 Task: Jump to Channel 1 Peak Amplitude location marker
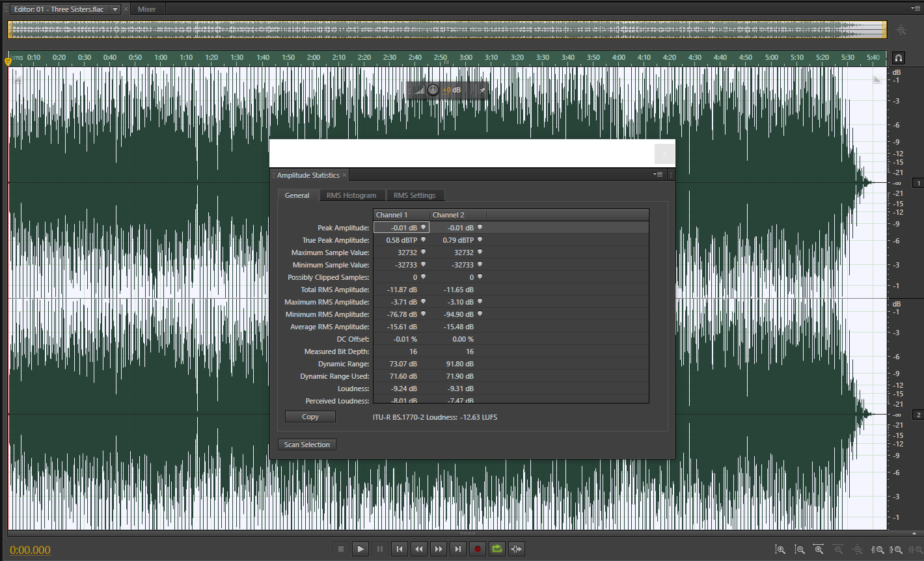[x=423, y=227]
